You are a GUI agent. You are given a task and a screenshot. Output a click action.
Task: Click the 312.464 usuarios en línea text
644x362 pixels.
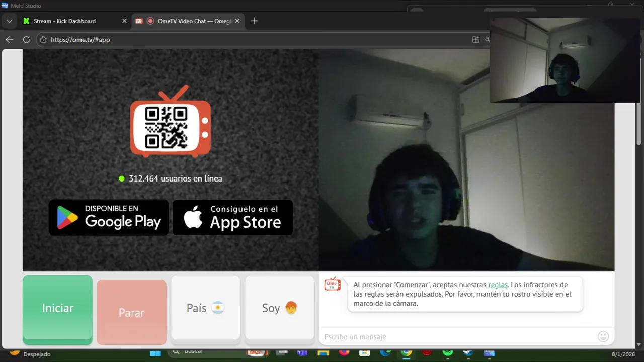175,178
